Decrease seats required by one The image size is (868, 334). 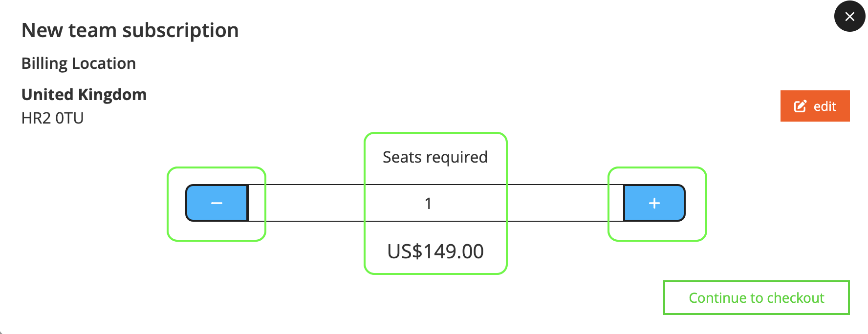tap(217, 203)
